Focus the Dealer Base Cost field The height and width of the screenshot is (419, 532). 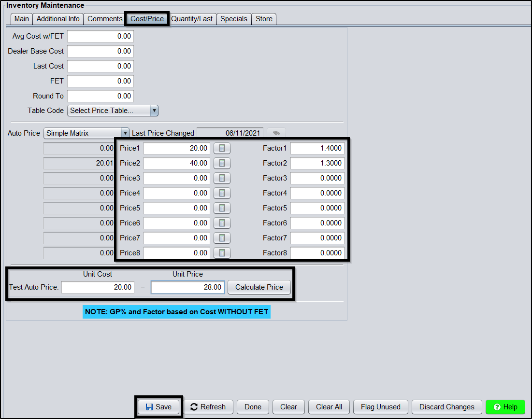101,51
